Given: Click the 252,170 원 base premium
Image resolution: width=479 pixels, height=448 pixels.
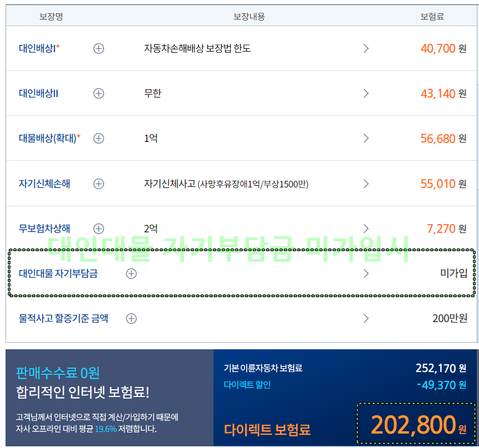Looking at the screenshot, I should [441, 368].
